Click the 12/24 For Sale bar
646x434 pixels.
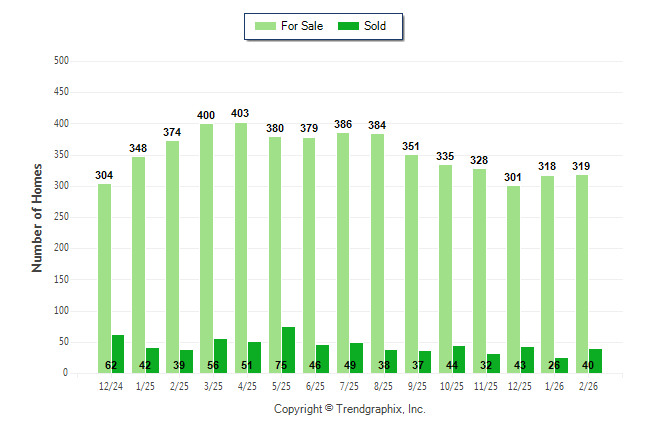pyautogui.click(x=104, y=278)
